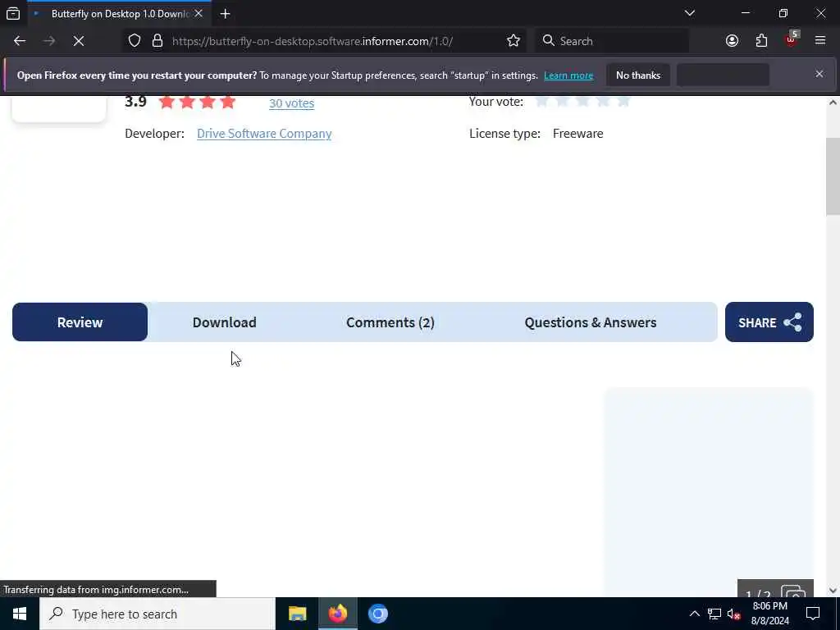Click the scrollbar down arrow
Image resolution: width=840 pixels, height=630 pixels.
[x=833, y=591]
